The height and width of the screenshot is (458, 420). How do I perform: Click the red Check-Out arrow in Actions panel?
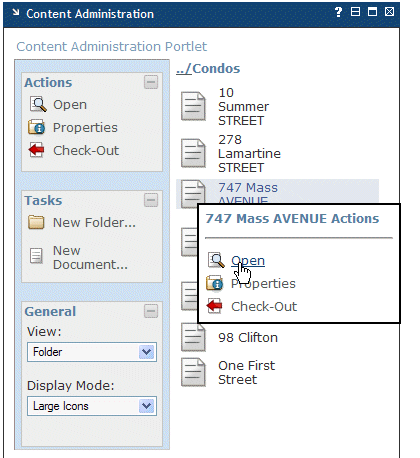click(36, 150)
